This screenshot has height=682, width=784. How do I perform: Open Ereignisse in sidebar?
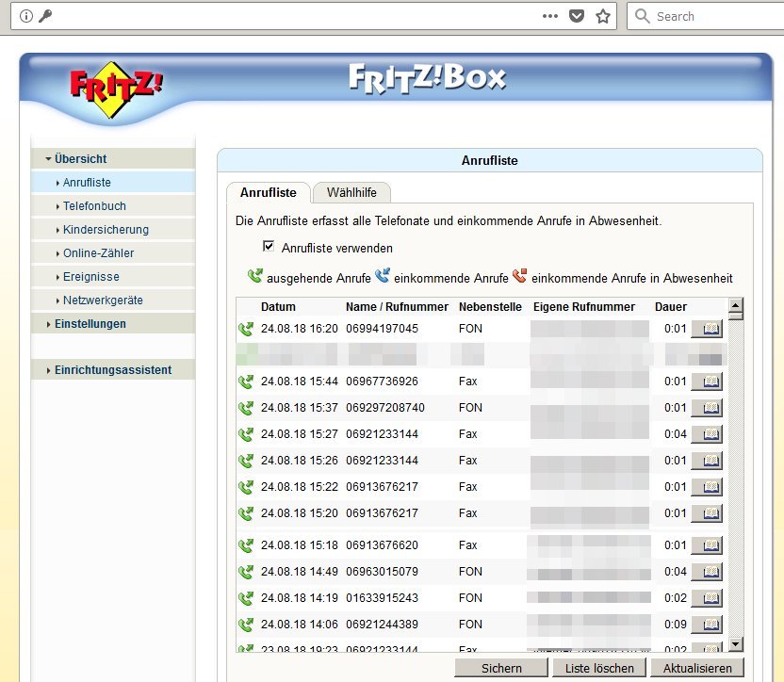tap(113, 277)
